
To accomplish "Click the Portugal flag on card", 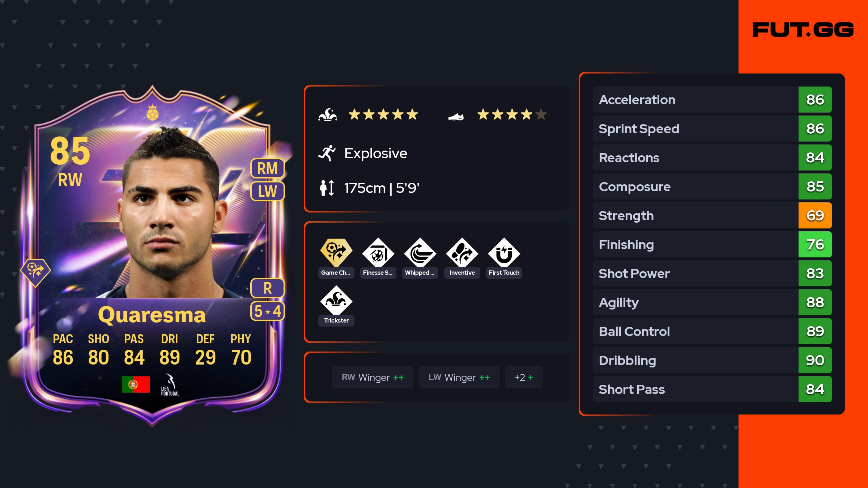I will pos(136,384).
